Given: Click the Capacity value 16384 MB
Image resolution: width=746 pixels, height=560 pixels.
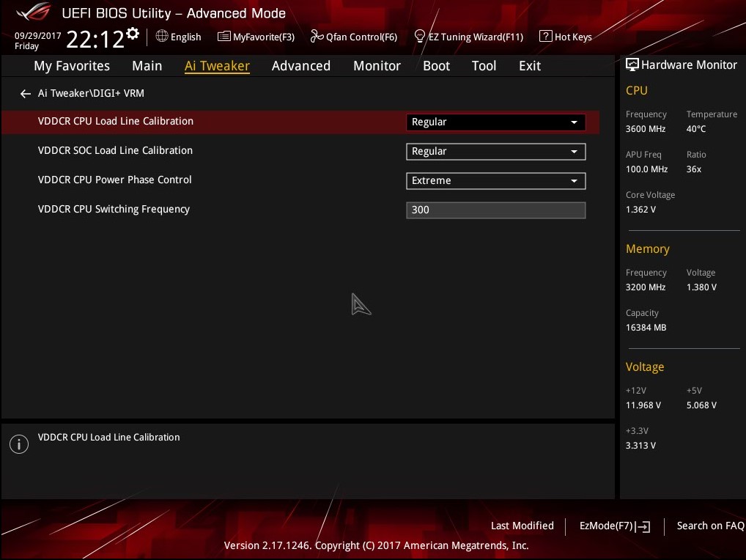Looking at the screenshot, I should pyautogui.click(x=646, y=328).
